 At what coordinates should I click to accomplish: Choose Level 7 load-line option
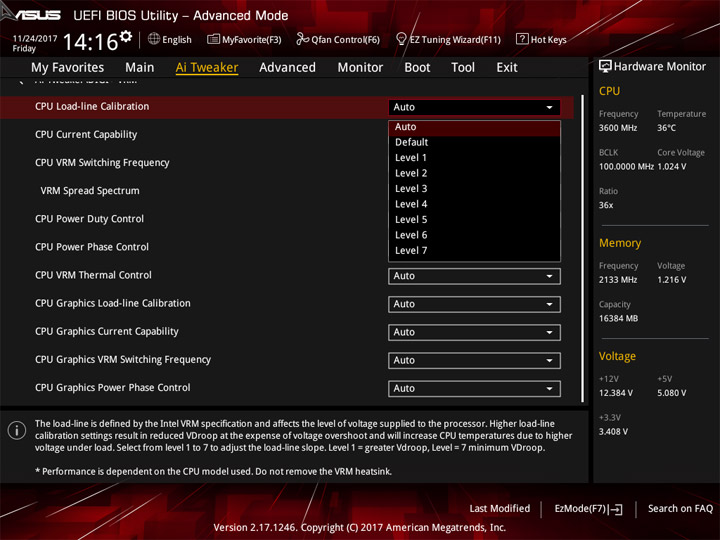click(x=474, y=251)
